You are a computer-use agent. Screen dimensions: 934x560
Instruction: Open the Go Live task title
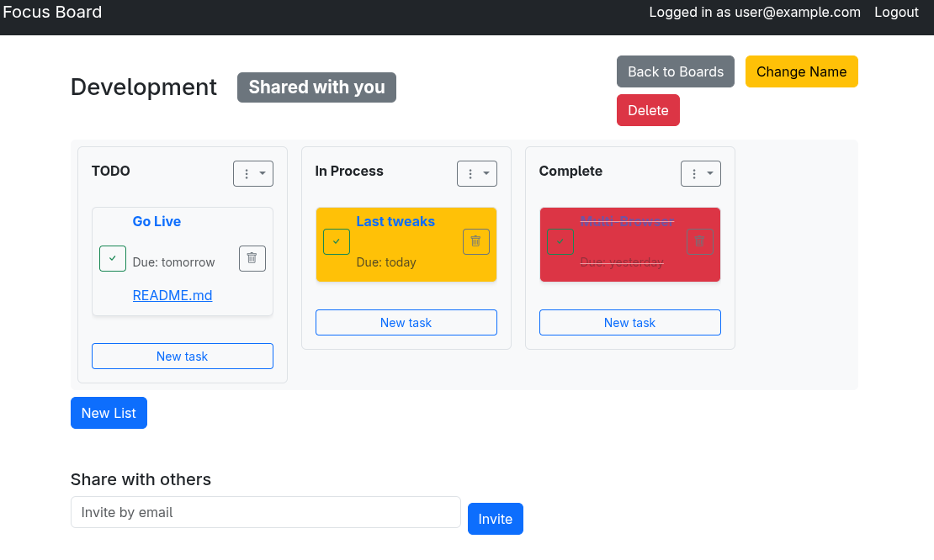tap(157, 221)
